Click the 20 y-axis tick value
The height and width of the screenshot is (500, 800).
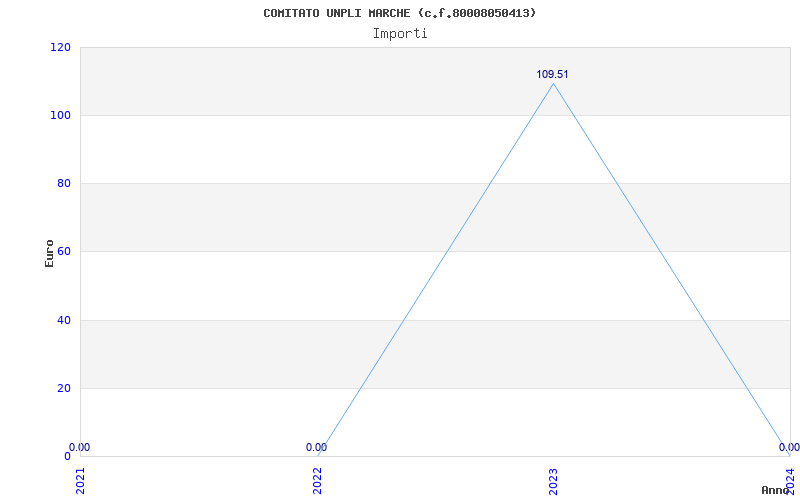coord(63,388)
